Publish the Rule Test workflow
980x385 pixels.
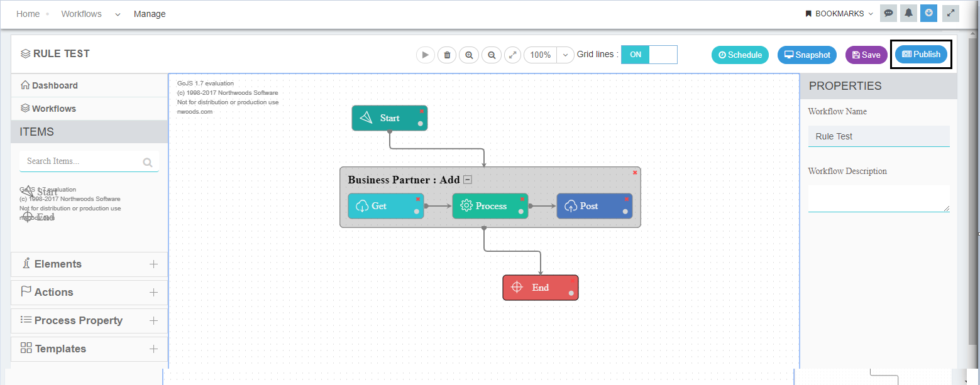pos(921,55)
